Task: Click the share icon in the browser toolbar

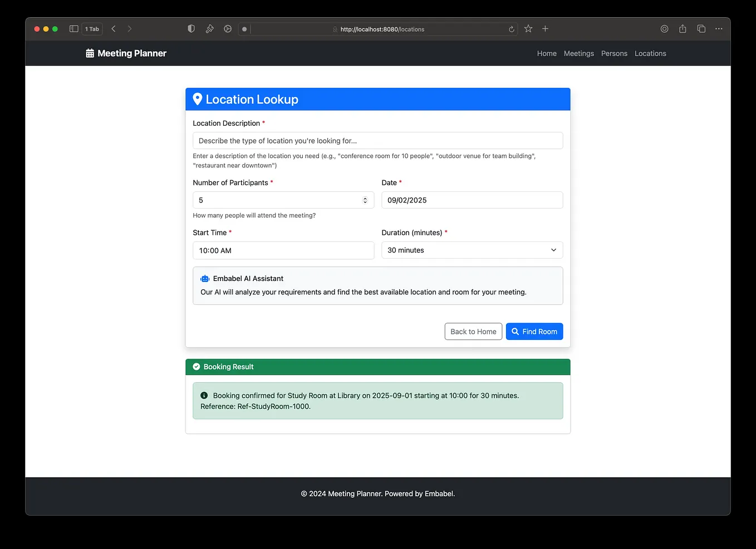Action: click(x=683, y=28)
